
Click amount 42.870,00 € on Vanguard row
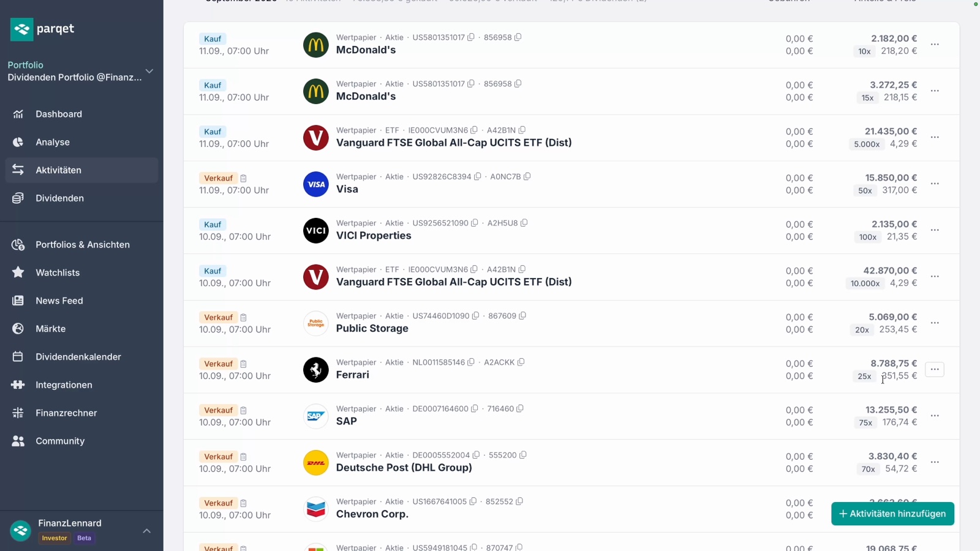pyautogui.click(x=890, y=271)
